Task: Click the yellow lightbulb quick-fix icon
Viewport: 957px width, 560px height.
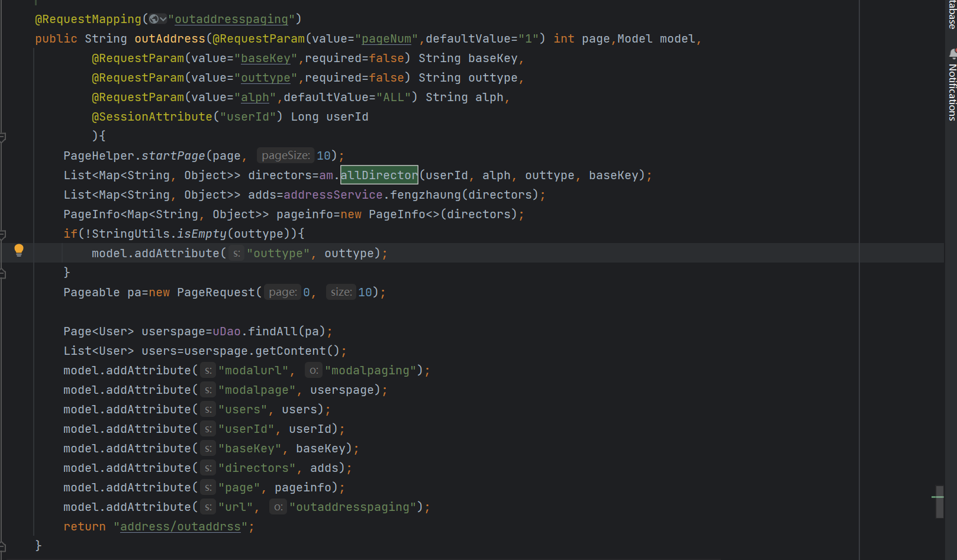Action: pyautogui.click(x=19, y=250)
